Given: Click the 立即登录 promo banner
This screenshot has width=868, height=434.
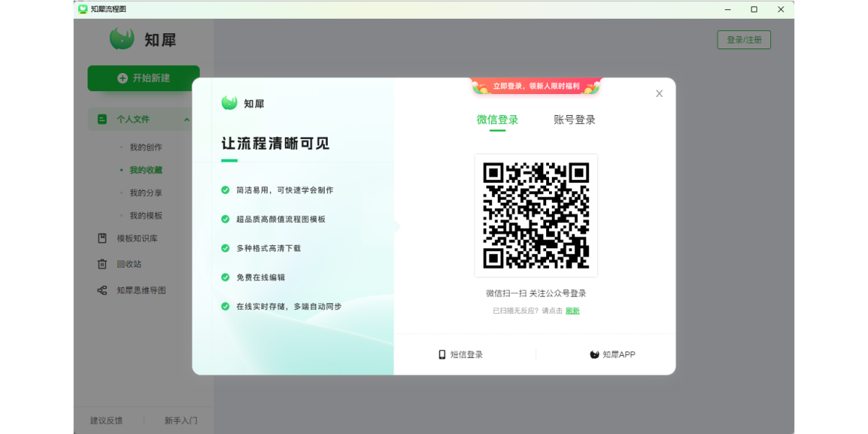Looking at the screenshot, I should [536, 86].
